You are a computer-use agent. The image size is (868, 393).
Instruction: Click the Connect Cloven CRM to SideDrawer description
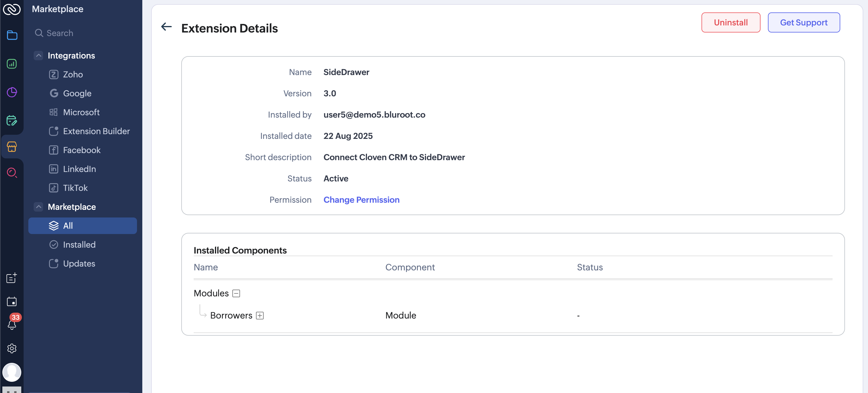[x=394, y=157]
